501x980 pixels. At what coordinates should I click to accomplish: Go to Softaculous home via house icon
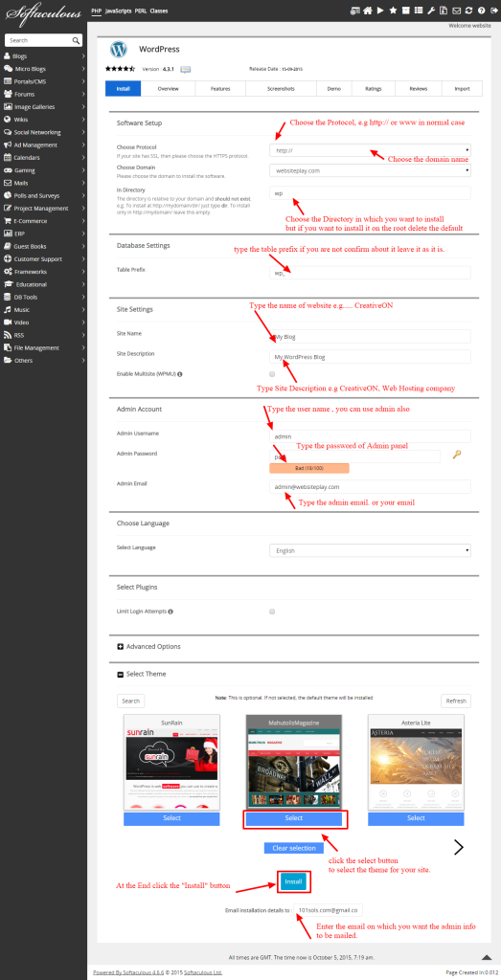pyautogui.click(x=368, y=11)
